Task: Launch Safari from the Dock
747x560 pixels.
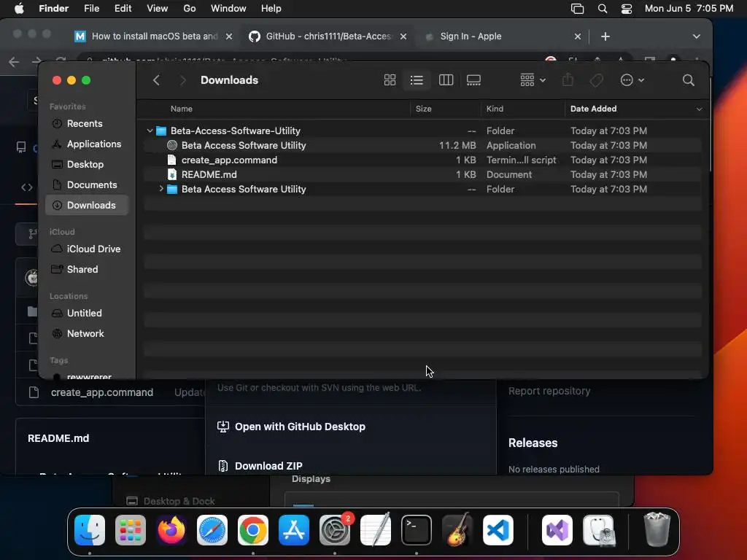Action: (212, 530)
